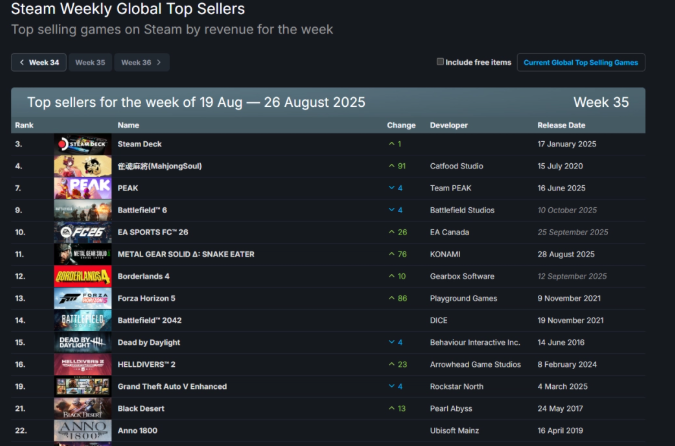This screenshot has height=446, width=675.
Task: Go to Week 34 tab
Action: (39, 62)
